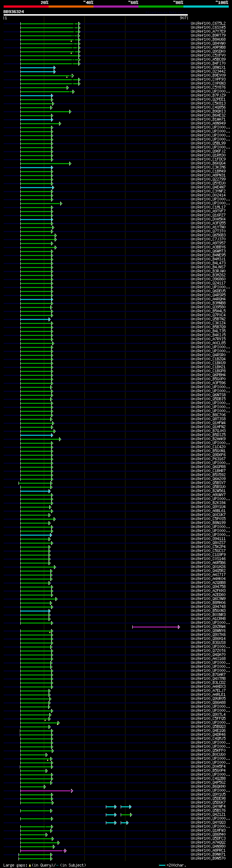
Task: Open hit UniRef100_A4HDX3
Action: [208, 686]
